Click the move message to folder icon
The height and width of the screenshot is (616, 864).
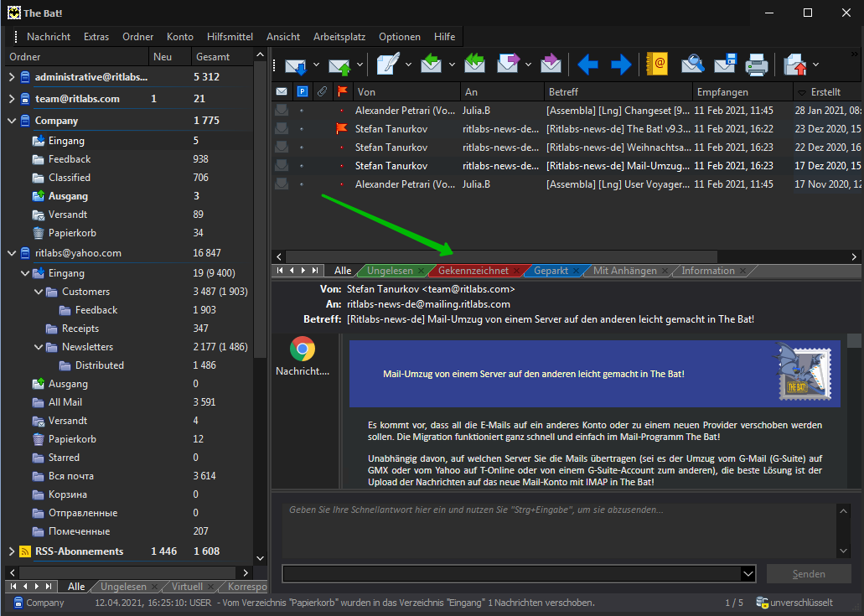click(795, 65)
